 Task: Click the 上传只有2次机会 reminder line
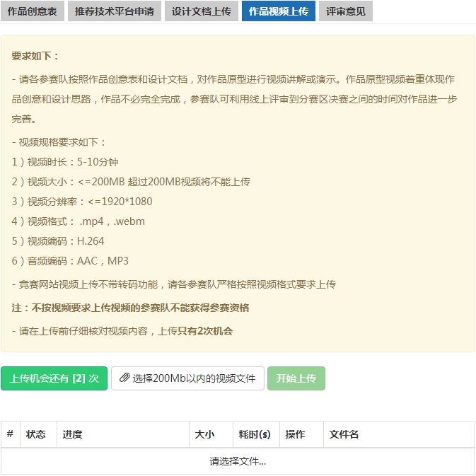[122, 331]
